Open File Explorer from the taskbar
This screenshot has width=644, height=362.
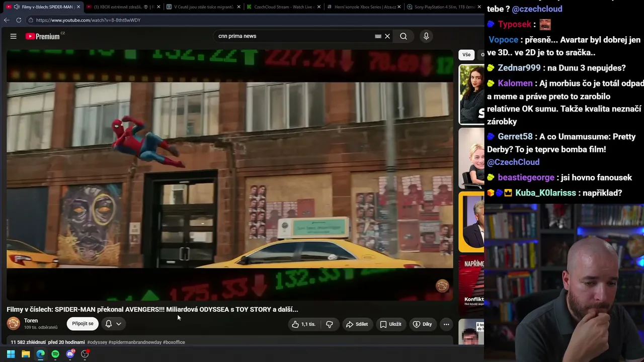click(26, 354)
